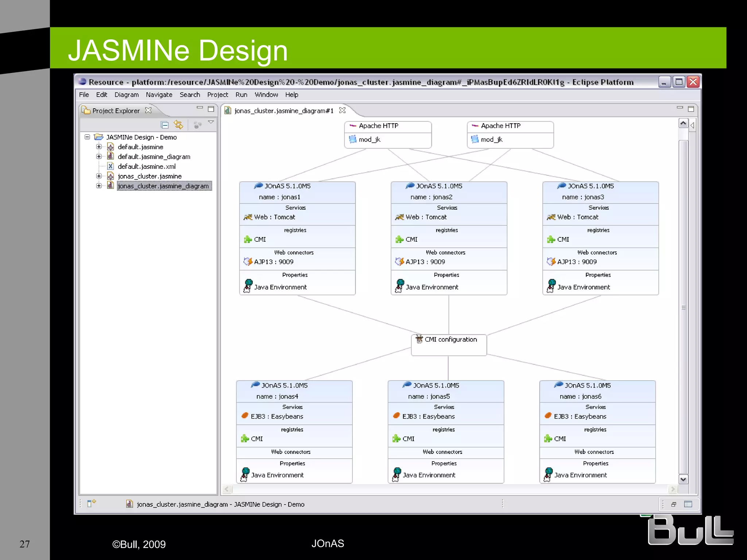
Task: Minimize the Project Explorer panel
Action: click(x=200, y=108)
